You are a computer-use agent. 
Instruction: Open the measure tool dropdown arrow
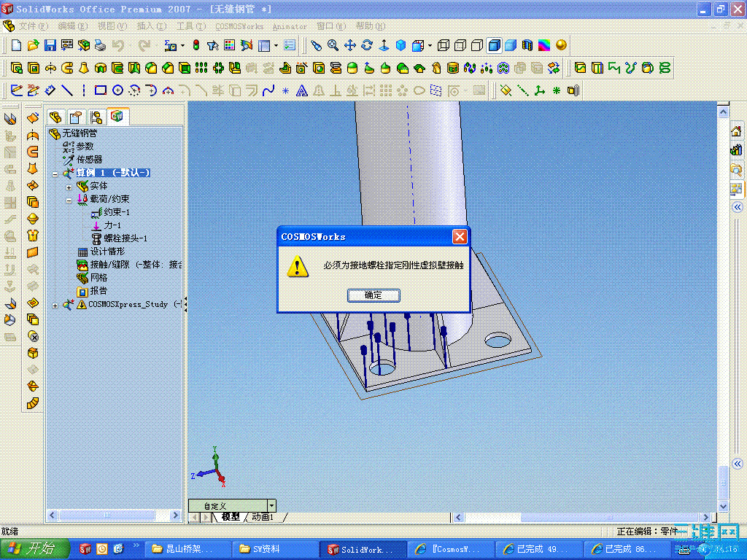point(182,46)
